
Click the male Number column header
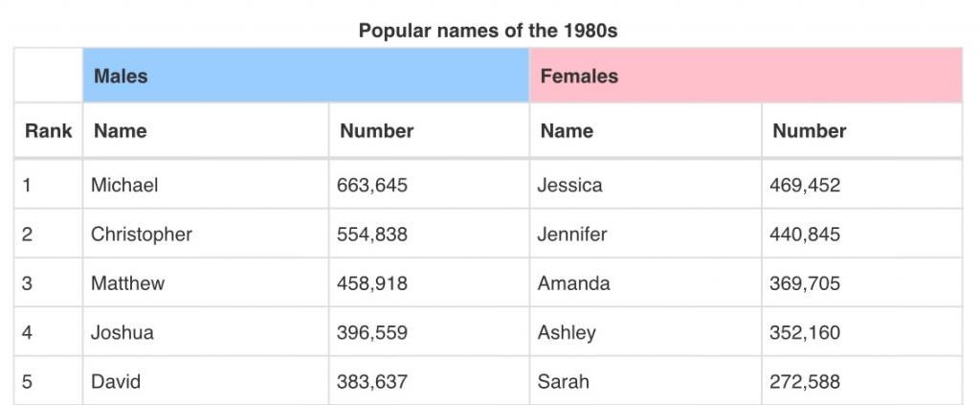pos(429,130)
